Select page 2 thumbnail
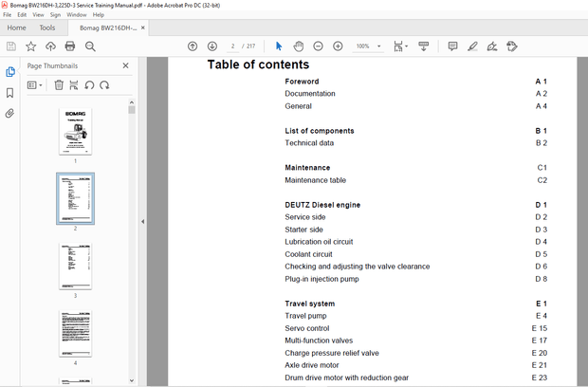The height and width of the screenshot is (387, 588). (x=75, y=198)
